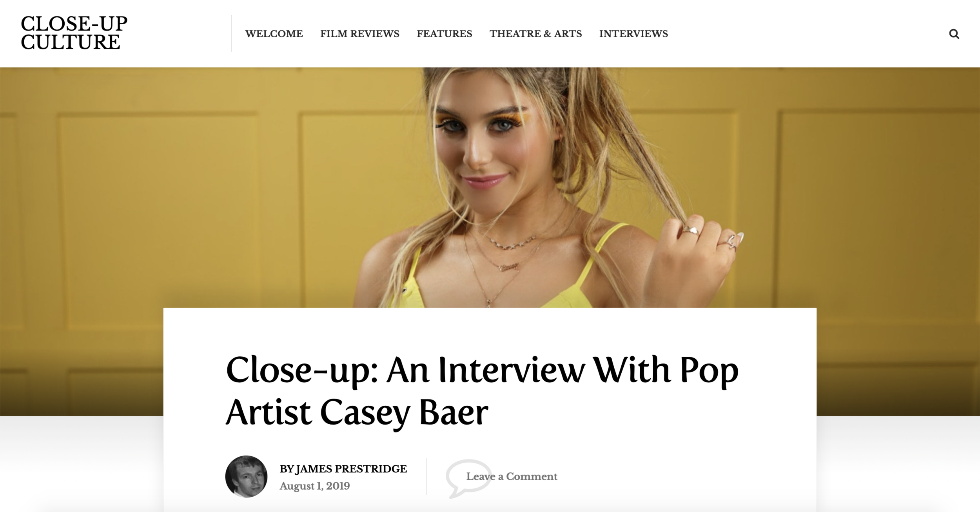Viewport: 980px width, 512px height.
Task: Open the Welcome menu item
Action: pos(274,34)
